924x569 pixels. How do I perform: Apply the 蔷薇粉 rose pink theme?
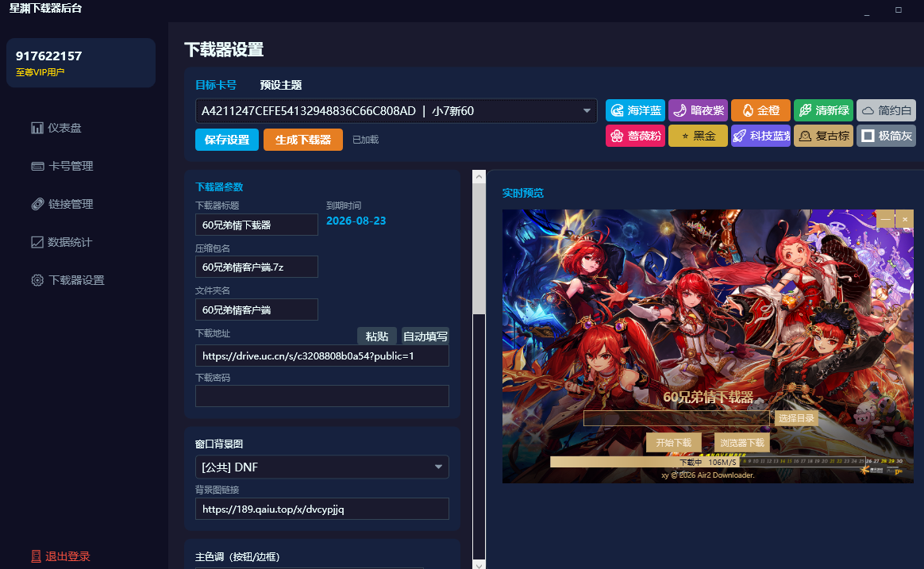tap(635, 136)
